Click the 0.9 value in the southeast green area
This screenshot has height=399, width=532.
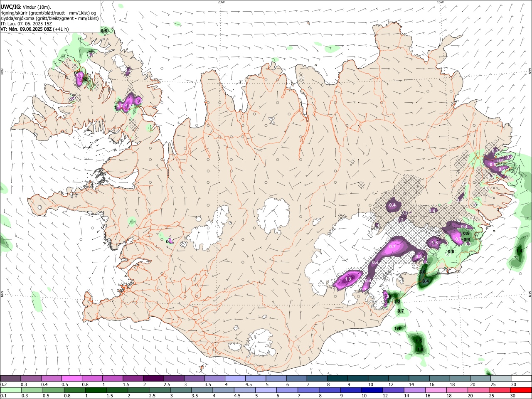(466, 234)
